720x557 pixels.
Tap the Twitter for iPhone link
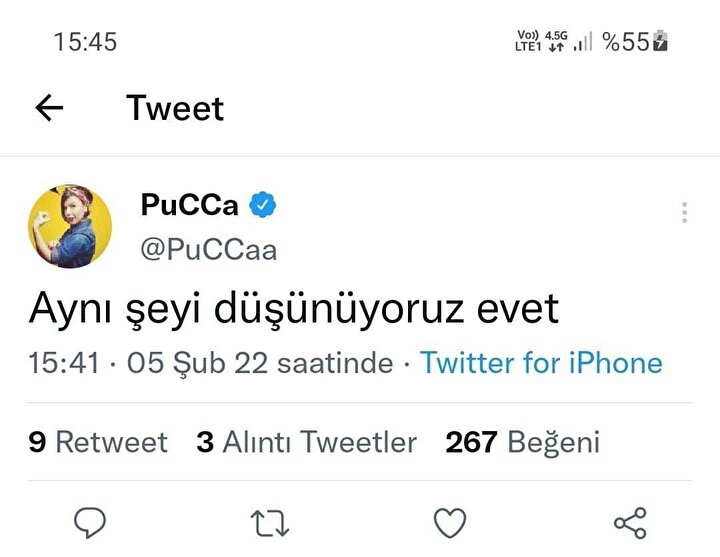pos(541,362)
